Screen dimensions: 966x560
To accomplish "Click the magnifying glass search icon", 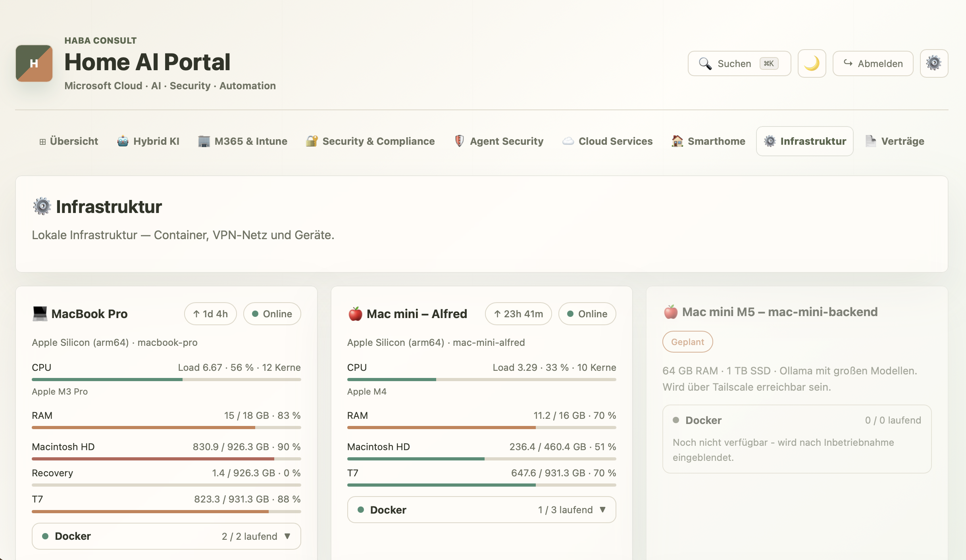I will click(x=705, y=63).
